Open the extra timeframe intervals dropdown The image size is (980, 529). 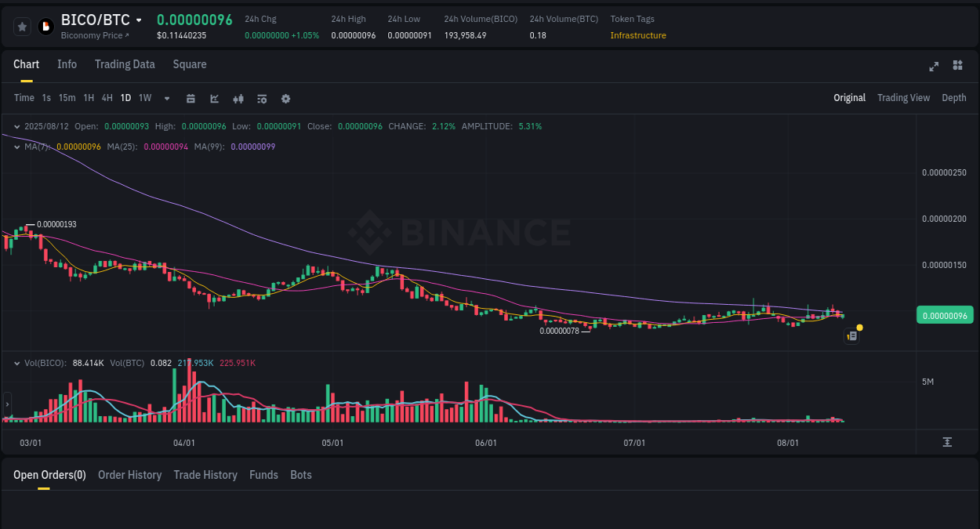(166, 98)
